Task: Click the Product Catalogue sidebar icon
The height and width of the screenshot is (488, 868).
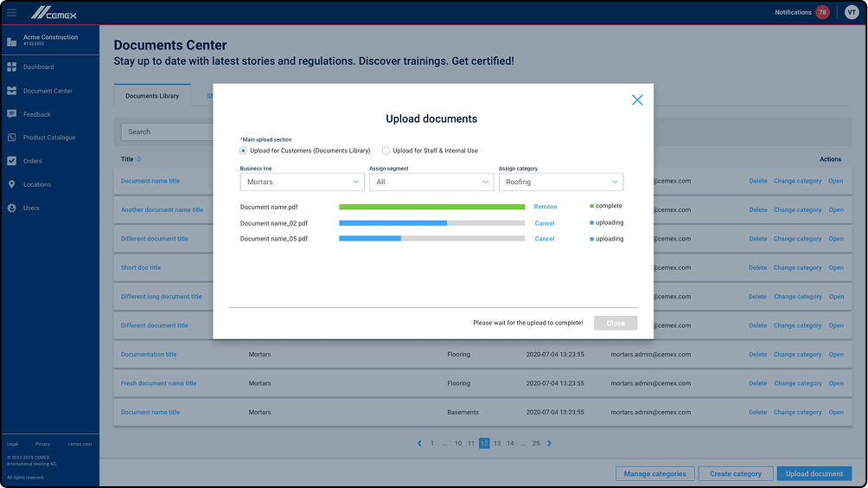Action: (x=11, y=138)
